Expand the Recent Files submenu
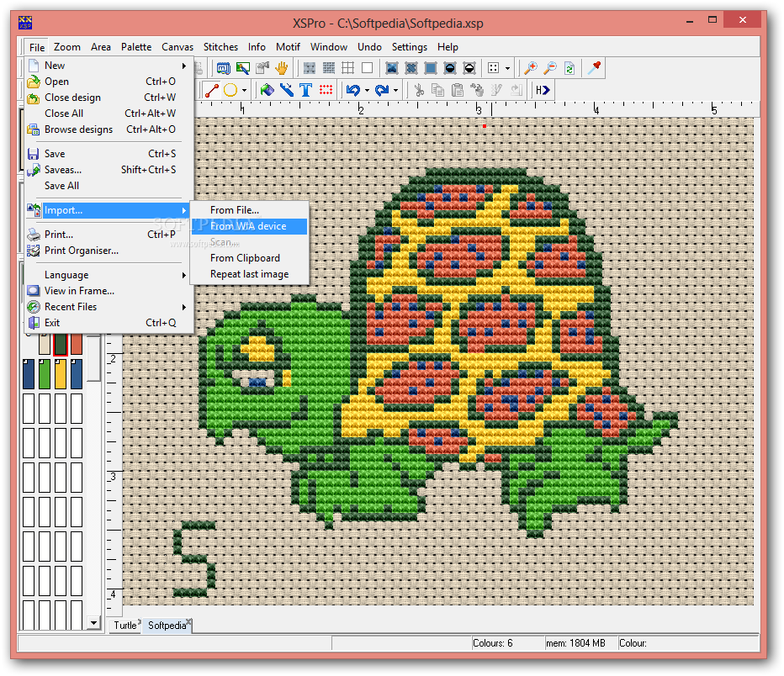Screen dimensions: 784x676 coord(184,307)
